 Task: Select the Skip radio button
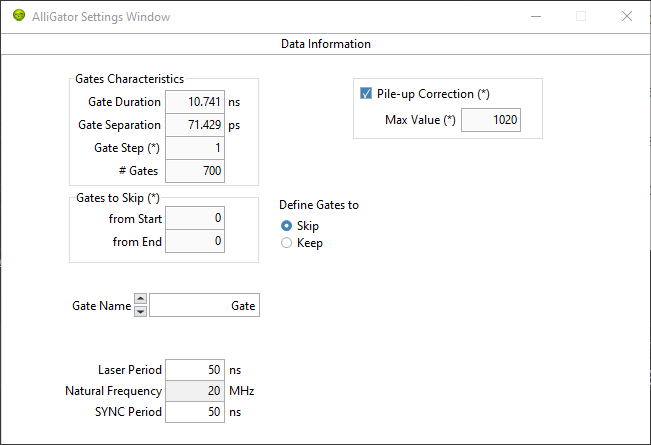[x=286, y=225]
